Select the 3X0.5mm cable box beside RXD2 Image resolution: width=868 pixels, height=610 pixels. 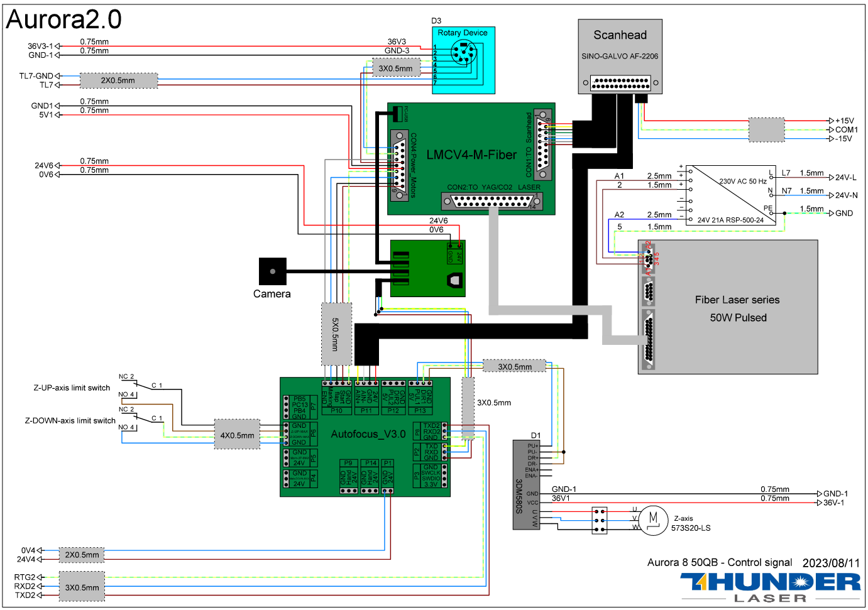82,586
